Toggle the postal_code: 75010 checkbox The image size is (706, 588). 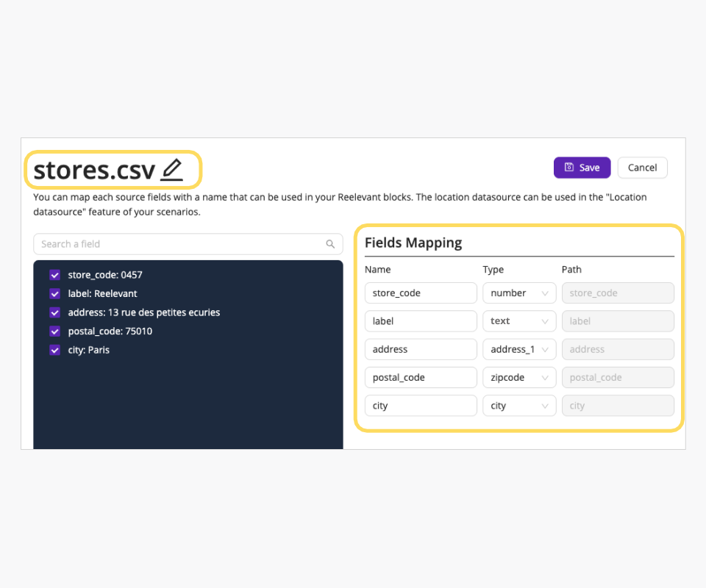(x=55, y=331)
